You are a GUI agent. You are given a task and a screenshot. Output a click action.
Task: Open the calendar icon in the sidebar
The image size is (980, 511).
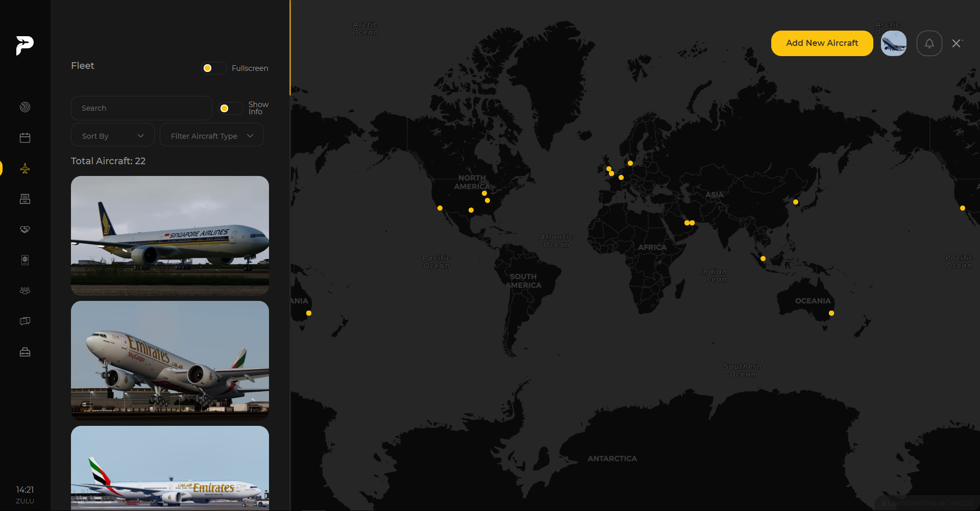(25, 138)
